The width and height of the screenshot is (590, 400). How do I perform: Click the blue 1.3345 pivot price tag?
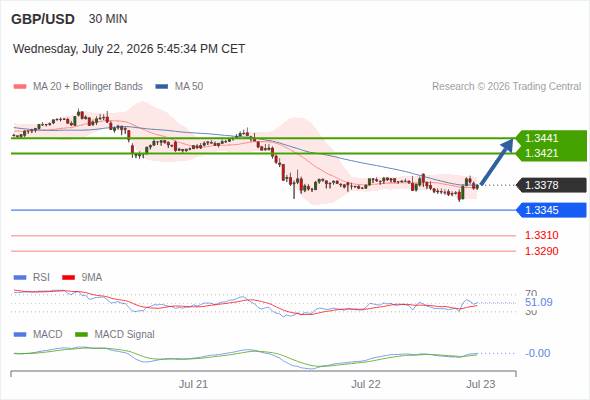(x=551, y=210)
